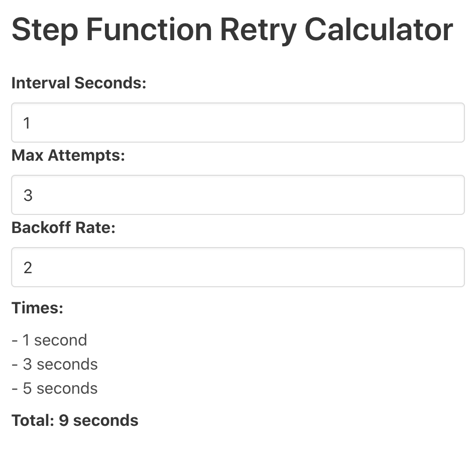Select the 1 second entry in Times

coord(49,340)
